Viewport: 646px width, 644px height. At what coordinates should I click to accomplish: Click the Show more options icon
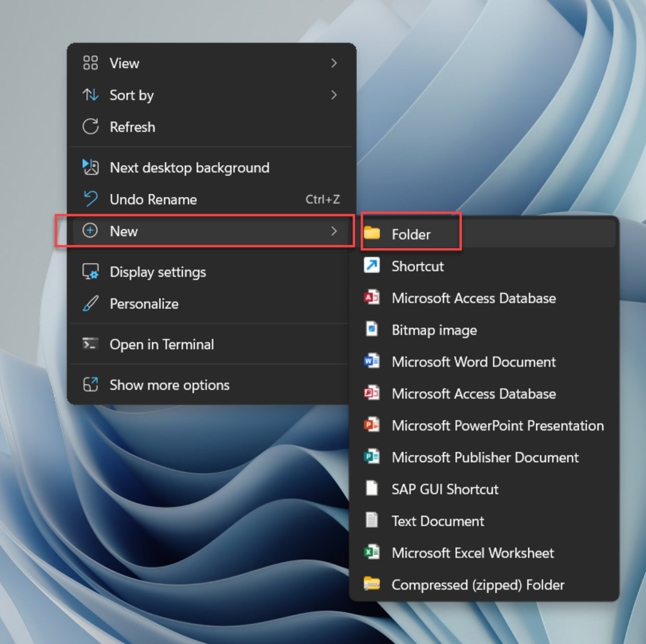90,385
